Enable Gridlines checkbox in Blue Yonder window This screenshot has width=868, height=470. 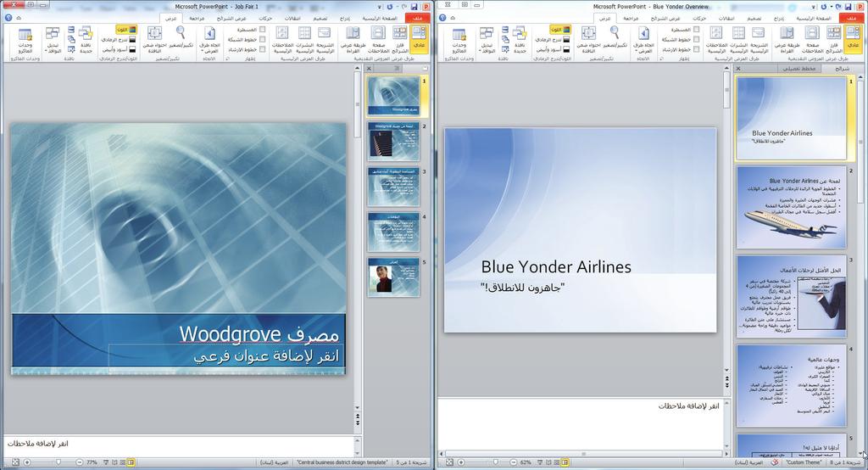pyautogui.click(x=697, y=39)
